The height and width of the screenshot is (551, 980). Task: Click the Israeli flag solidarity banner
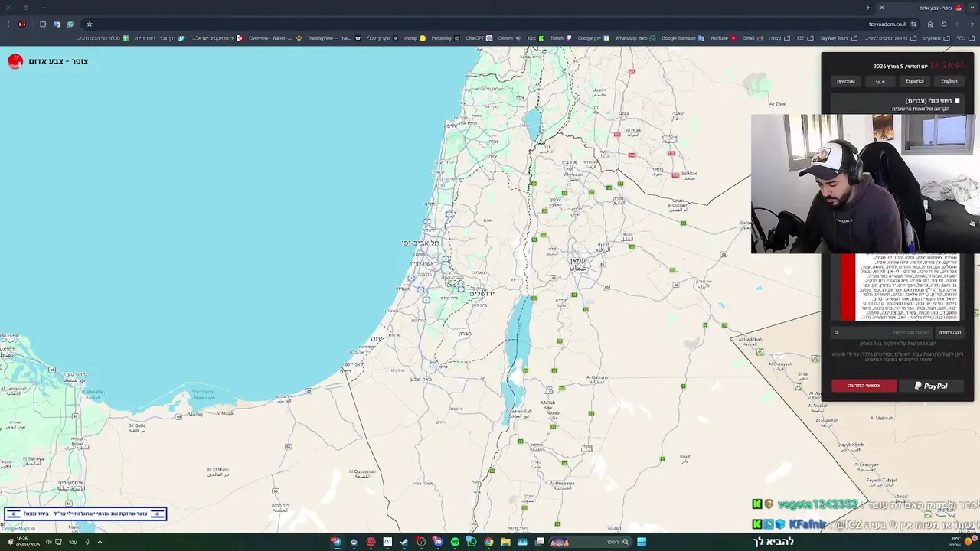pyautogui.click(x=85, y=514)
